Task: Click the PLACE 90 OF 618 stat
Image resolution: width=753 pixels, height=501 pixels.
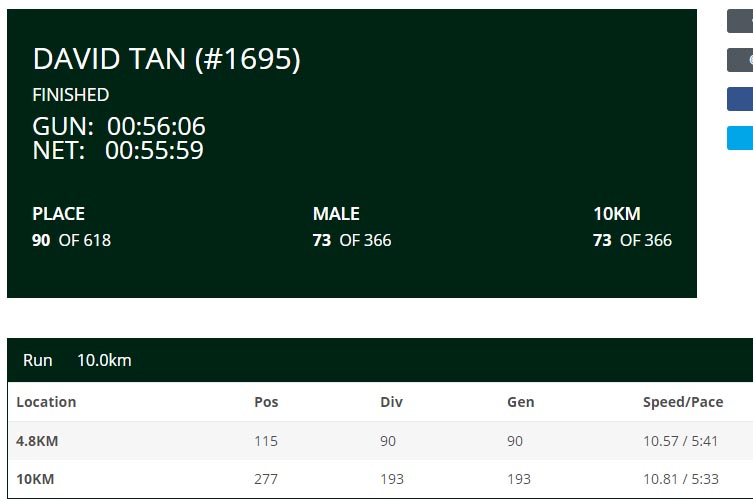Action: tap(72, 227)
